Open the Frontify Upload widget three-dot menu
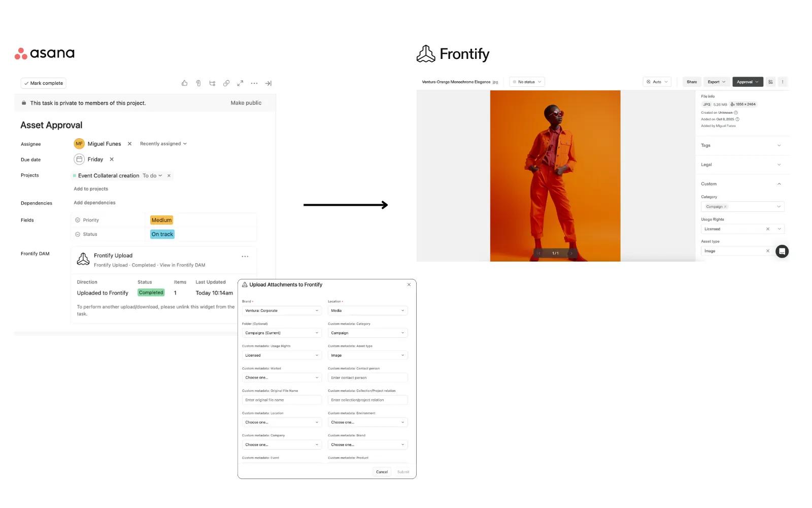Viewport: 812px width, 508px height. pyautogui.click(x=245, y=257)
